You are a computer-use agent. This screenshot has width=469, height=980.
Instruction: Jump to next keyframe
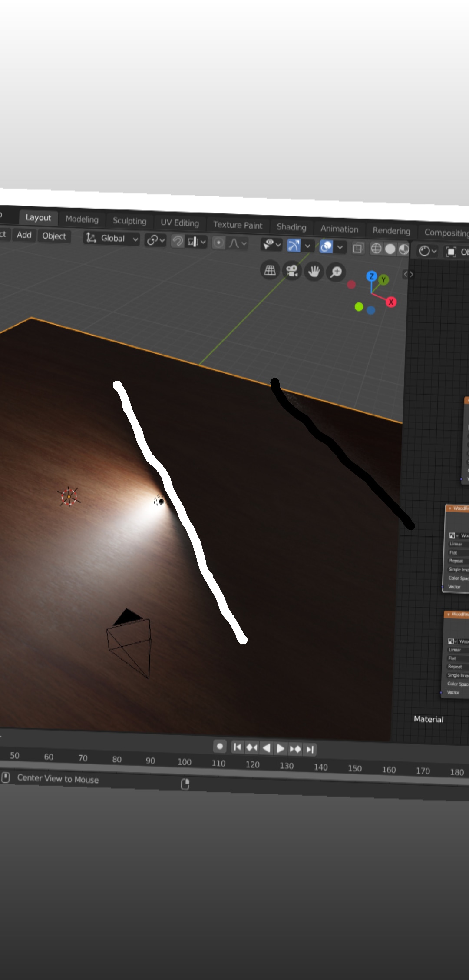(x=295, y=749)
